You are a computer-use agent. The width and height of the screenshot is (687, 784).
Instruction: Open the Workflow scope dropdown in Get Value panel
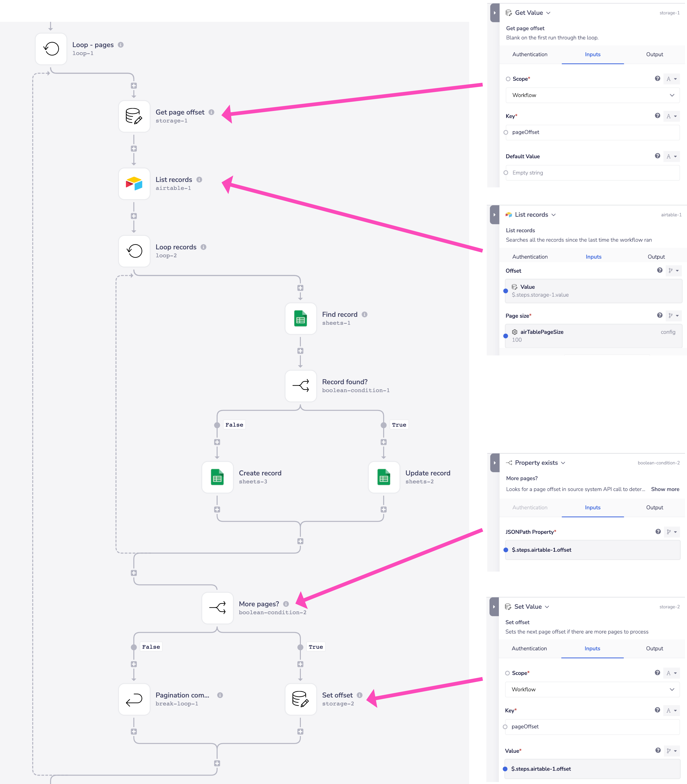[x=592, y=95]
